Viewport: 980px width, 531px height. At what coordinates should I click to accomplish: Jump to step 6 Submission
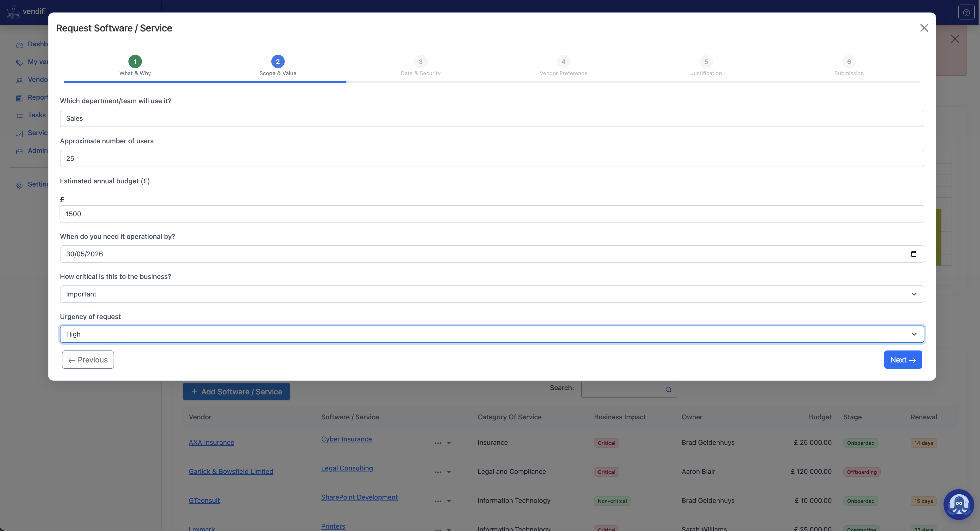click(849, 66)
